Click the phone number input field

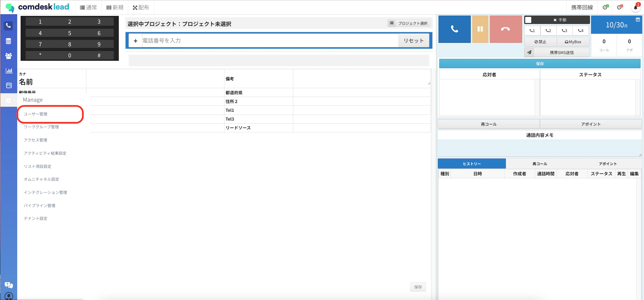pyautogui.click(x=270, y=41)
